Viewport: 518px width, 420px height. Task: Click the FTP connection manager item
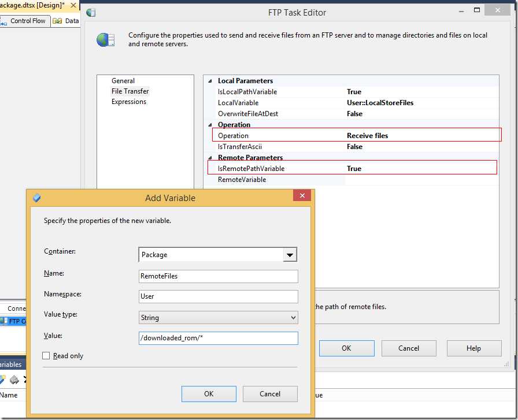click(x=13, y=321)
